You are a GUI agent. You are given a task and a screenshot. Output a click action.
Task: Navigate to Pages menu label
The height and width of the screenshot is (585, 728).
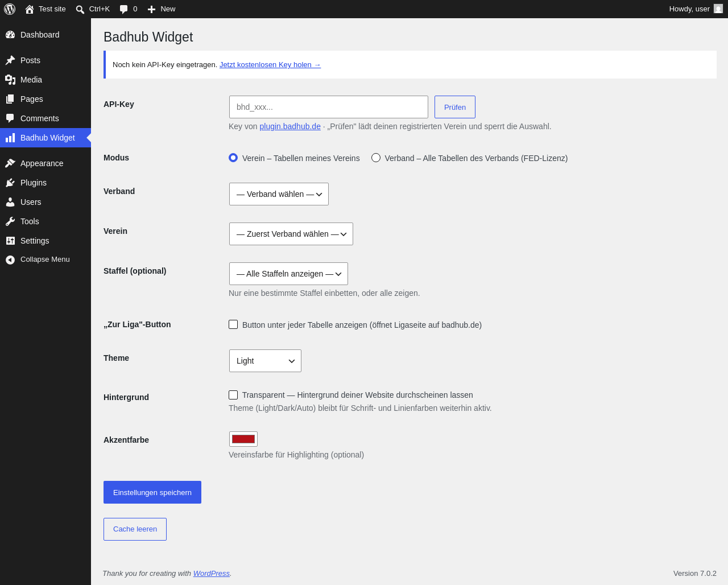(x=32, y=99)
